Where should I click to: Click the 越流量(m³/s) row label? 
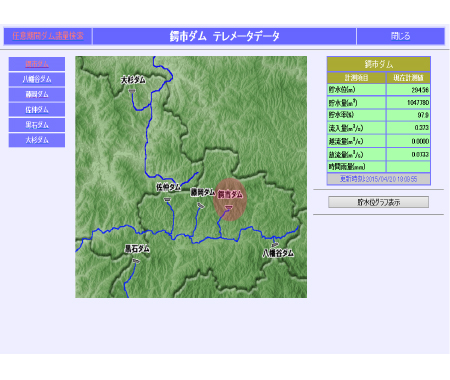pos(346,141)
